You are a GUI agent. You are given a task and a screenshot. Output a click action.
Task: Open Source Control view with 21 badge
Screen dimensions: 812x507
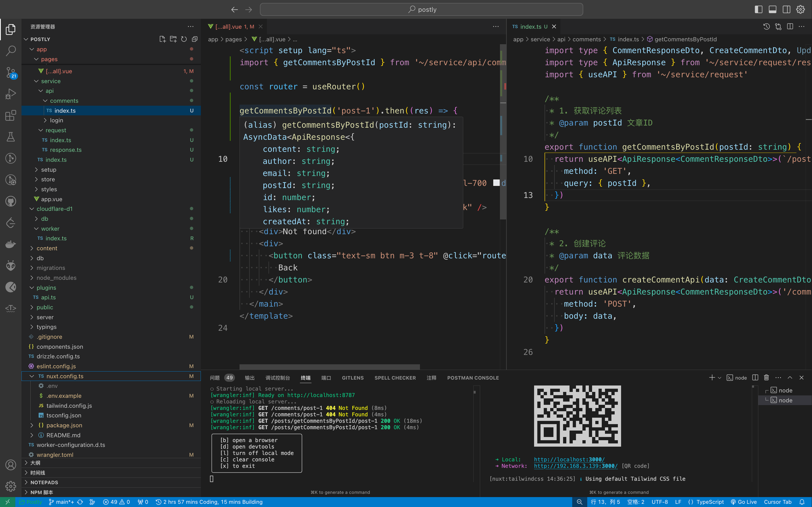click(11, 72)
